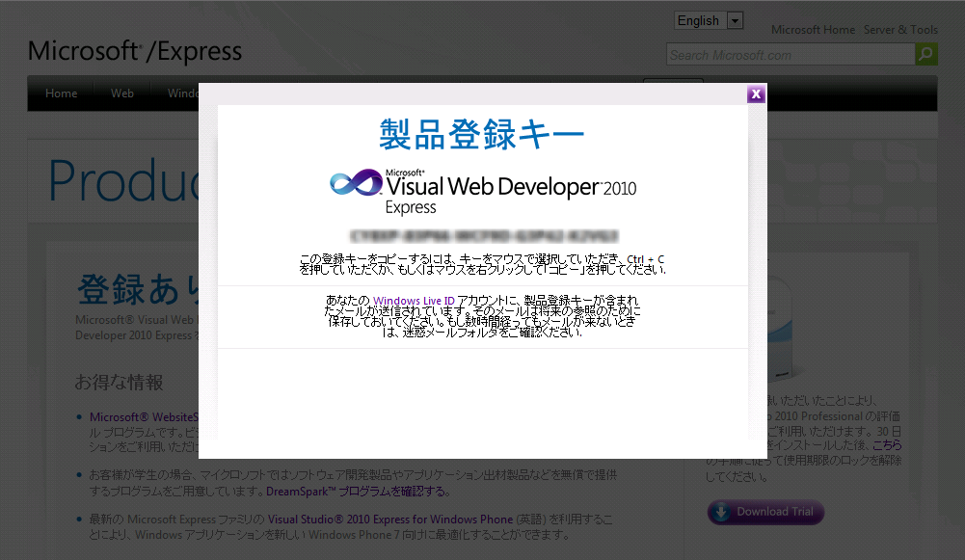Click the green search magnifier button
This screenshot has height=560, width=965.
pyautogui.click(x=925, y=54)
